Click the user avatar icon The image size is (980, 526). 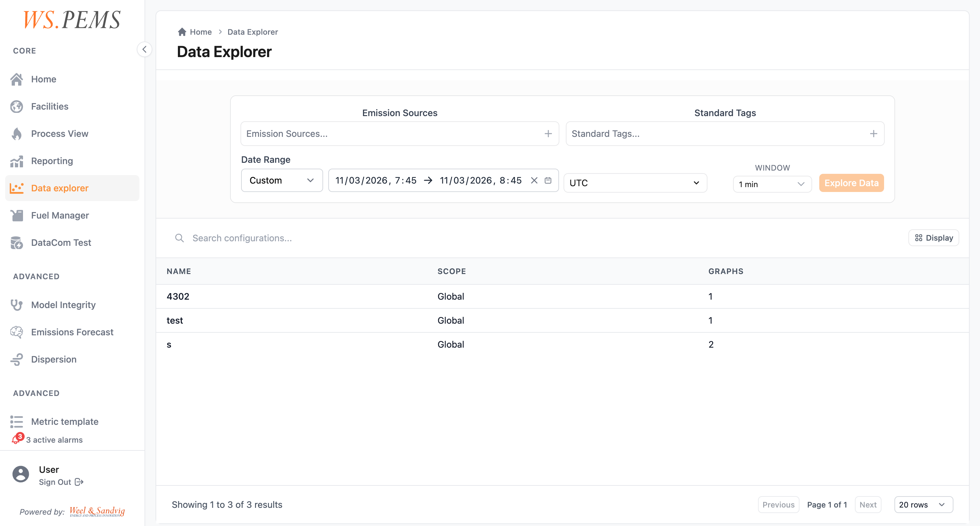20,474
